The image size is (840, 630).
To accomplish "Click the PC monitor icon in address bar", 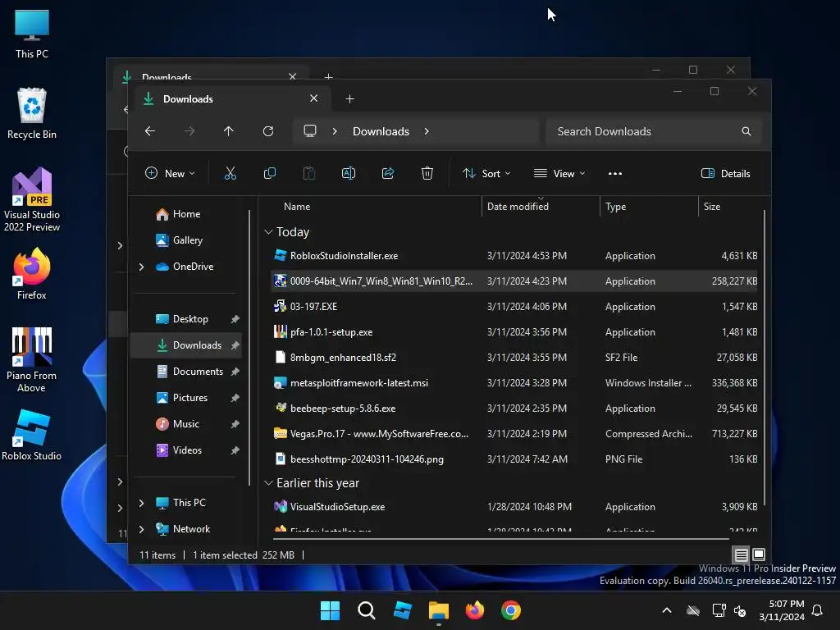I will click(x=309, y=131).
